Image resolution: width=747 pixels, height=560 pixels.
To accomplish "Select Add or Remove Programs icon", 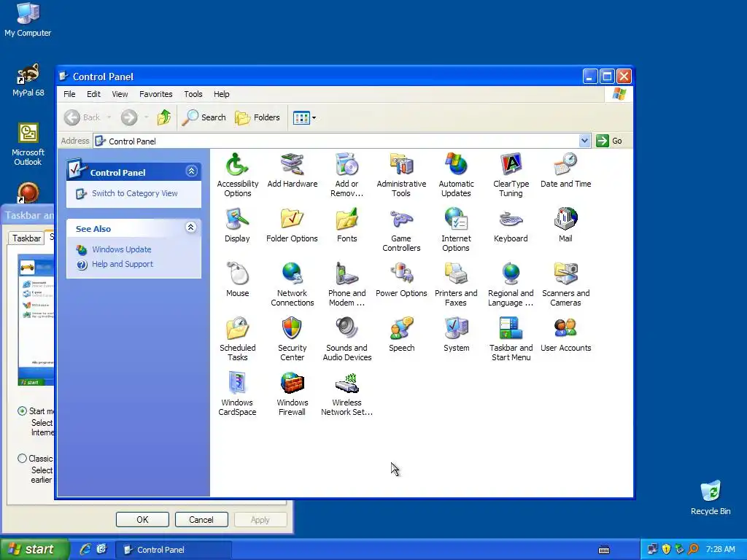I will tap(347, 175).
